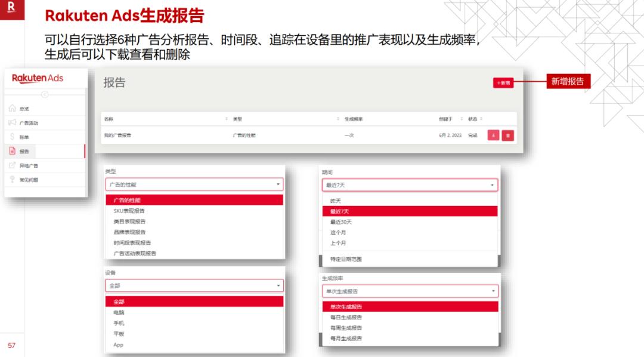Pick highlighted 最近7天 period option
Viewport: 644px width, 357px height.
pyautogui.click(x=410, y=211)
